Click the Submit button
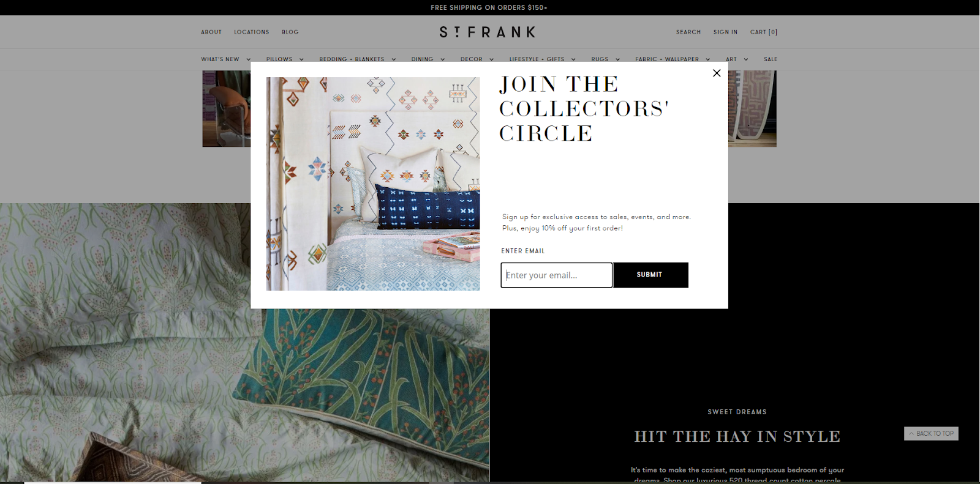The width and height of the screenshot is (980, 484). click(650, 275)
